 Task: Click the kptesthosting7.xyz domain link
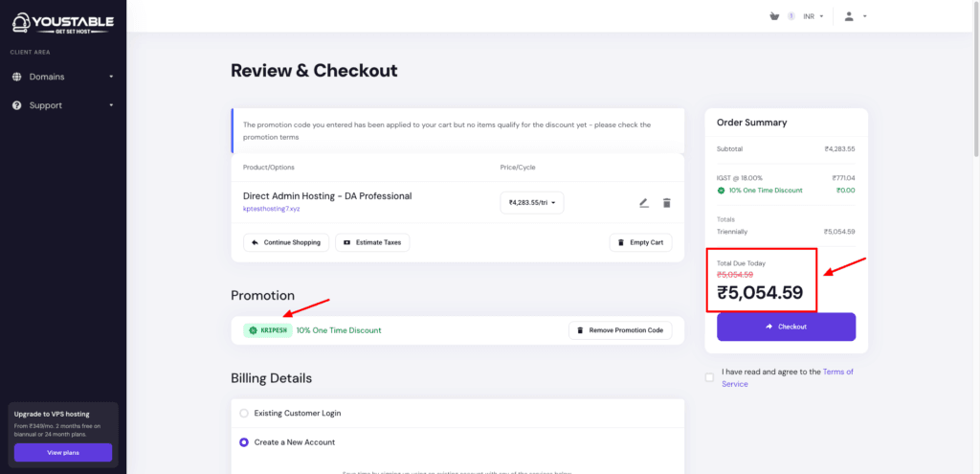coord(271,209)
